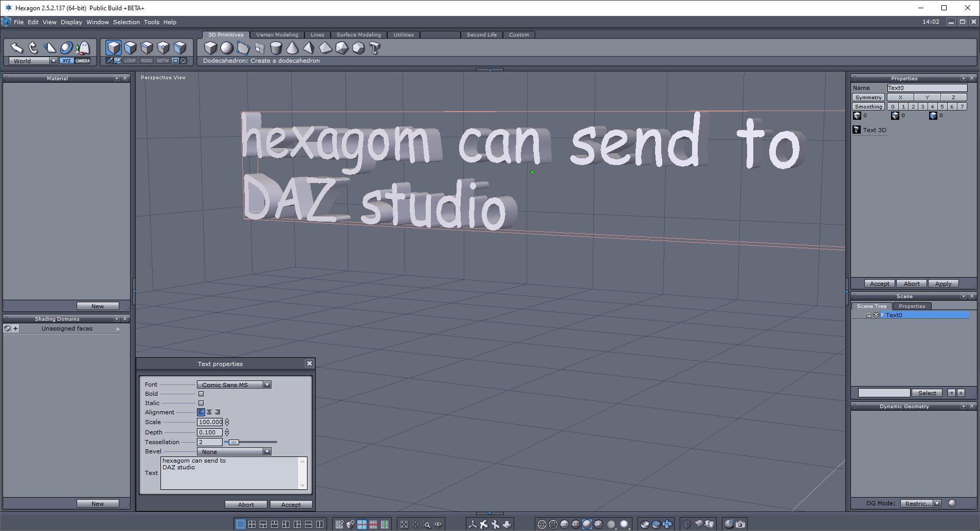Open Material panel options arrow
This screenshot has width=980, height=531.
click(x=117, y=78)
